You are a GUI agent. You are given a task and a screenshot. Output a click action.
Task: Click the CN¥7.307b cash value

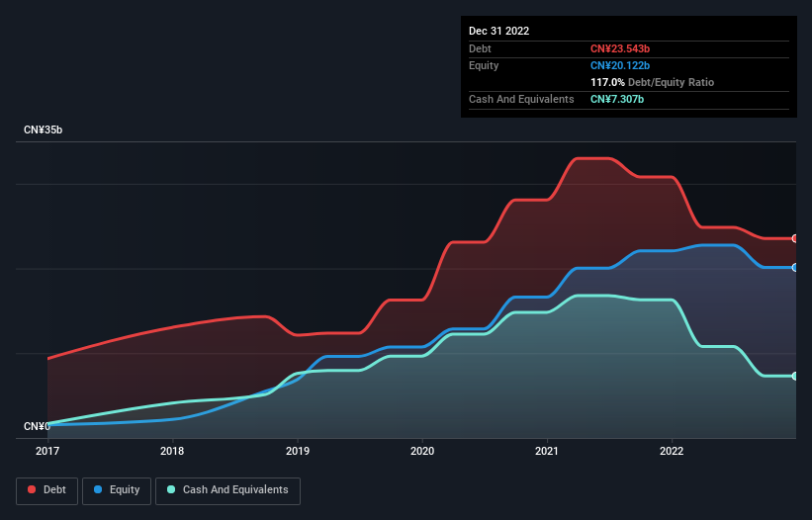point(617,99)
